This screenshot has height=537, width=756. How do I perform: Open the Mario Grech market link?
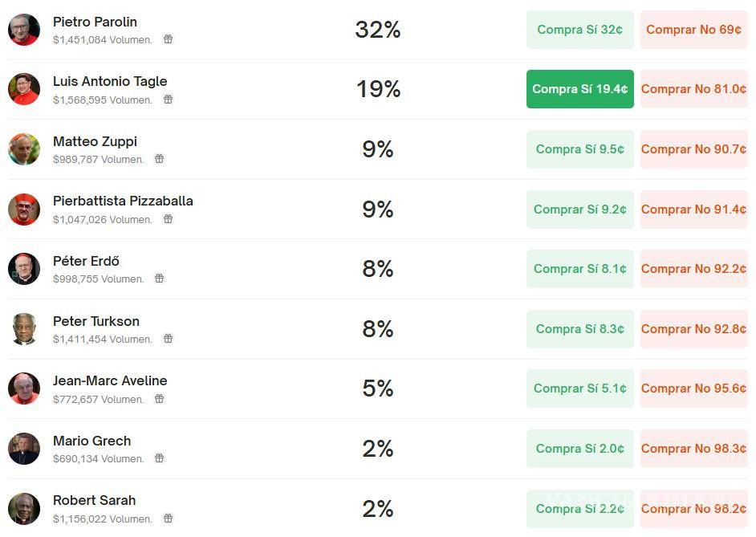click(x=91, y=441)
